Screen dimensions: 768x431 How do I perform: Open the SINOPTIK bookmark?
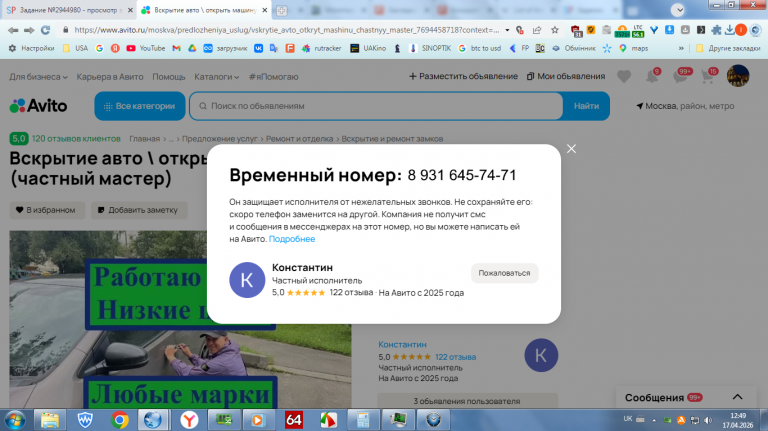pyautogui.click(x=429, y=48)
